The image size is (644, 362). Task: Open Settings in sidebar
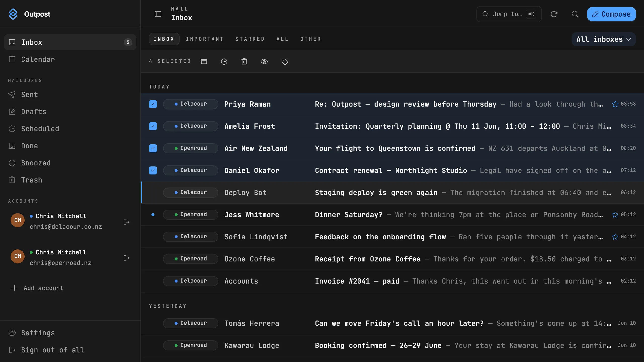[x=70, y=333]
